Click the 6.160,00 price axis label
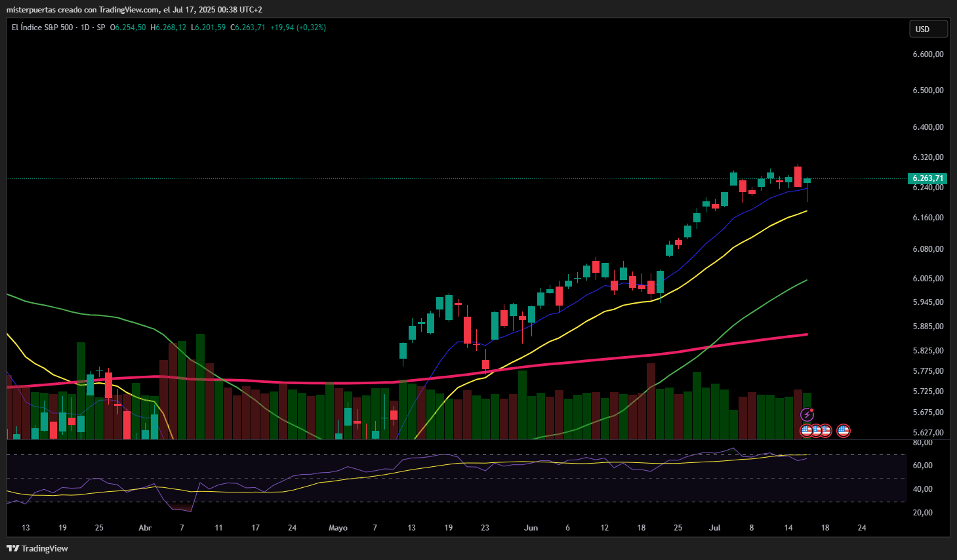 (928, 218)
